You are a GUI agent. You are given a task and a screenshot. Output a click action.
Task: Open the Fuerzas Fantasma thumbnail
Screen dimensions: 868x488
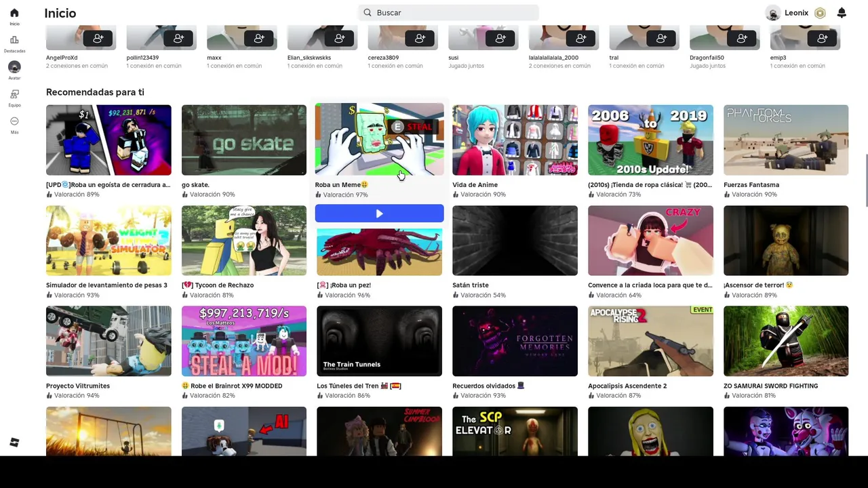[x=786, y=140]
